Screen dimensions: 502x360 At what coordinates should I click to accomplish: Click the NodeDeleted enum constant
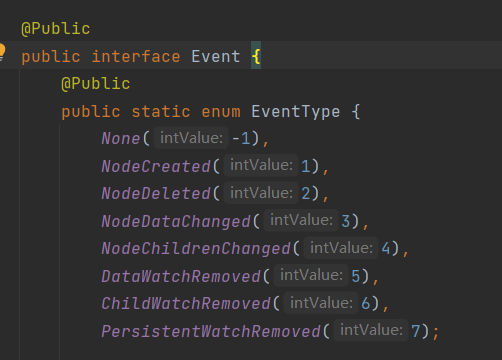156,194
